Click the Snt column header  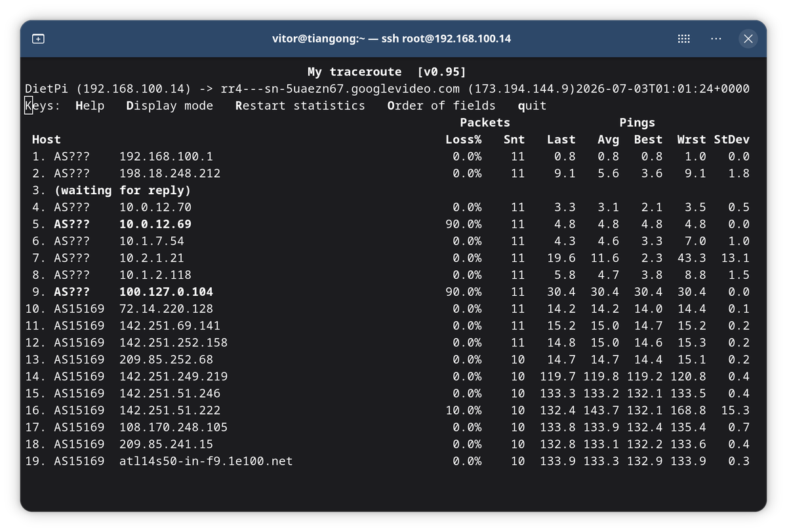coord(514,140)
